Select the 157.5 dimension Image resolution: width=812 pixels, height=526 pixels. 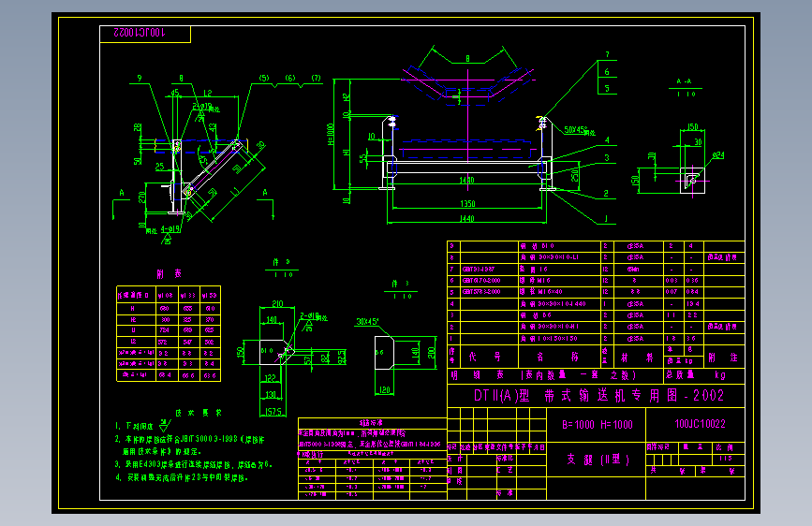[273, 412]
